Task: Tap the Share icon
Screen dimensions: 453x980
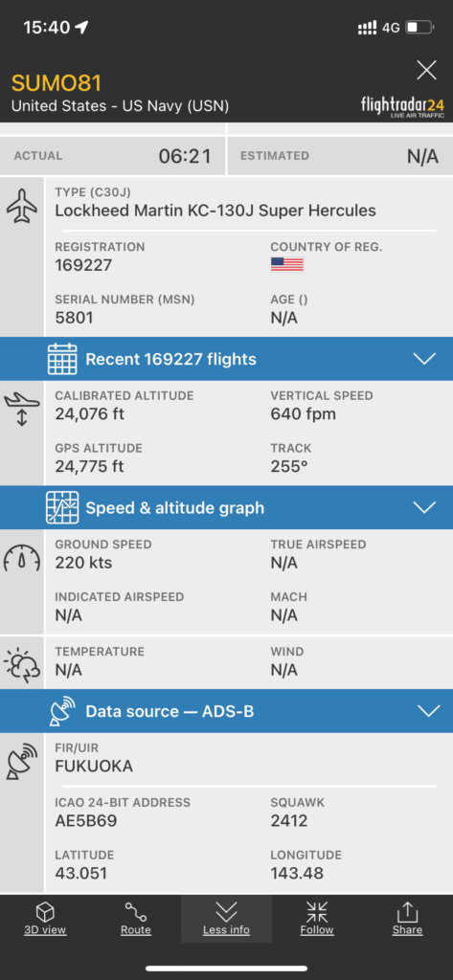Action: coord(407,912)
